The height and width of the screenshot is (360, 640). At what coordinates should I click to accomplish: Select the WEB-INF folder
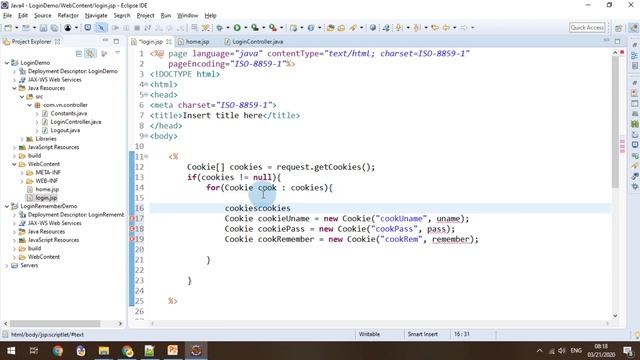point(46,181)
